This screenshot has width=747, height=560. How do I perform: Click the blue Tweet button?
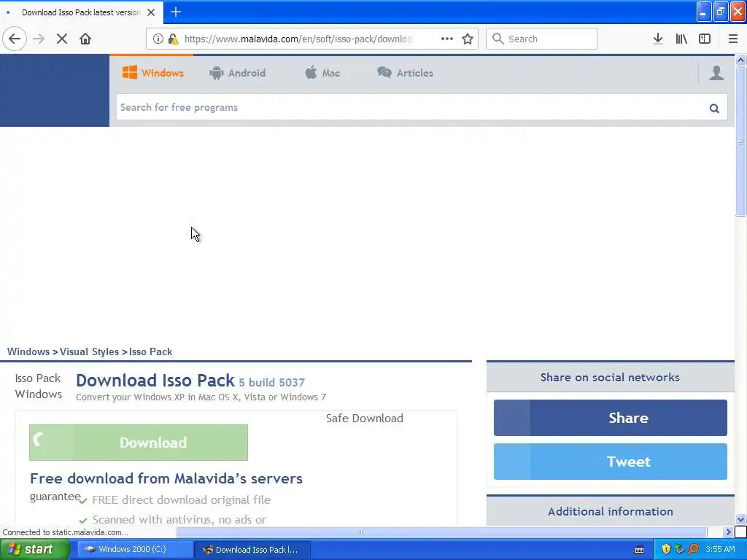(x=611, y=462)
